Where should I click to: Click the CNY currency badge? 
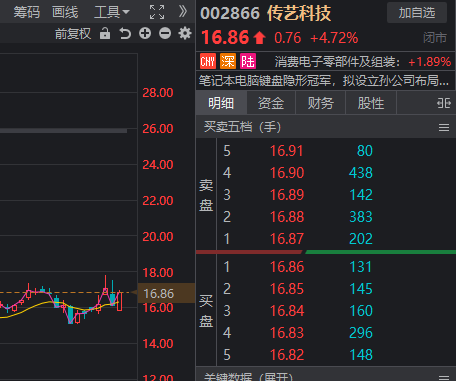point(208,61)
